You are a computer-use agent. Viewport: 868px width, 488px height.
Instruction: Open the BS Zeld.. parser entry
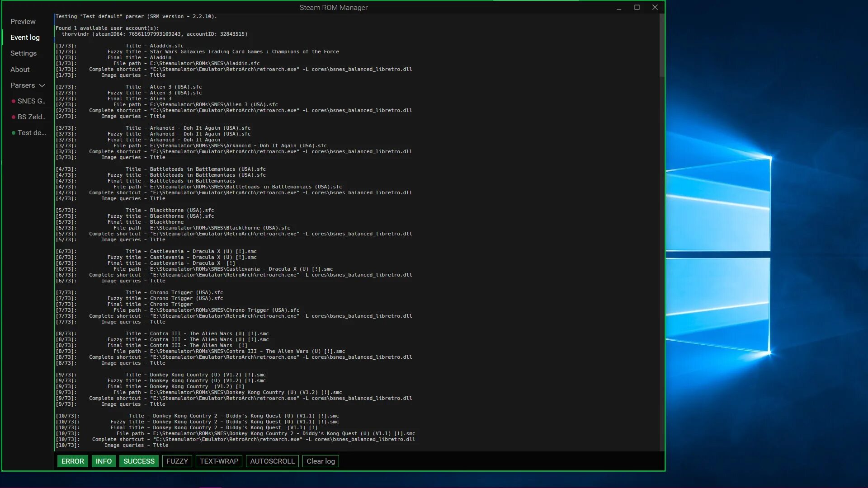tap(31, 117)
